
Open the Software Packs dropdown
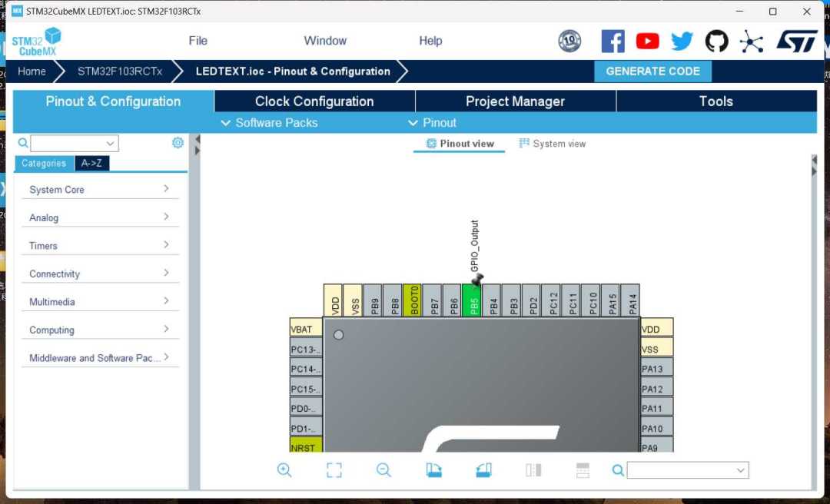(270, 123)
